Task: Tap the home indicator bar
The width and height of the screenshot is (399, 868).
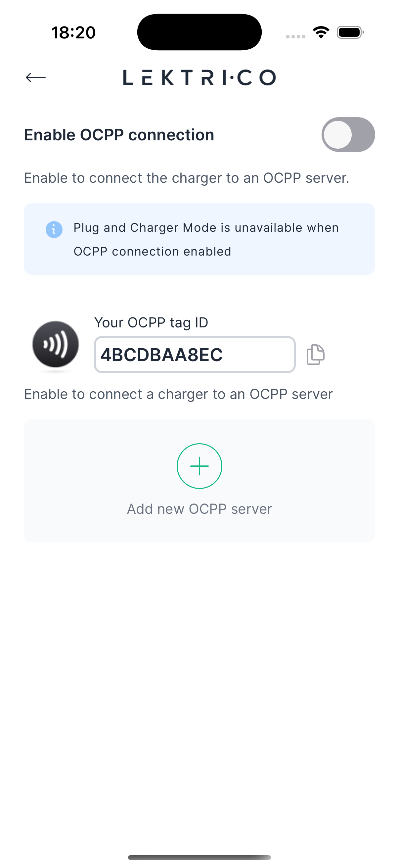Action: tap(199, 857)
